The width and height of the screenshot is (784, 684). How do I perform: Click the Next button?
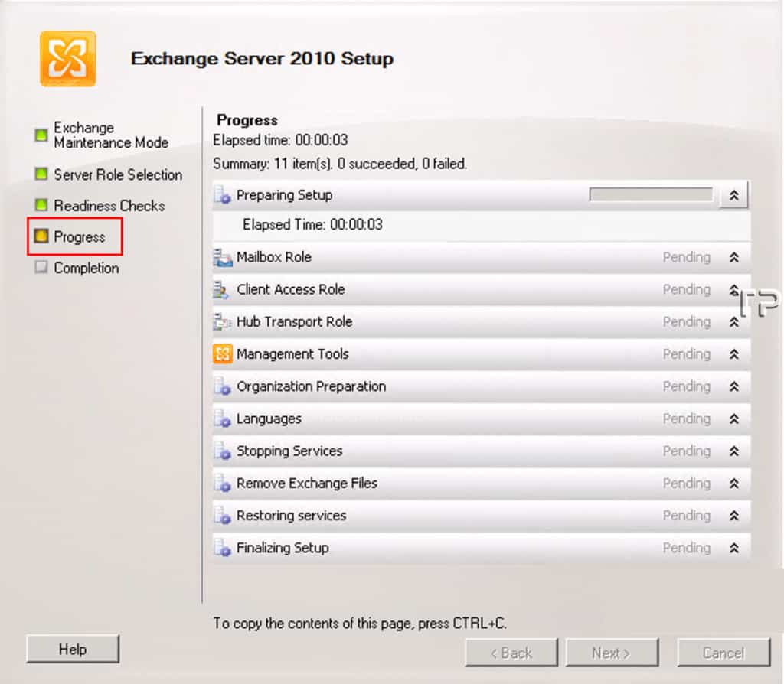tap(612, 653)
